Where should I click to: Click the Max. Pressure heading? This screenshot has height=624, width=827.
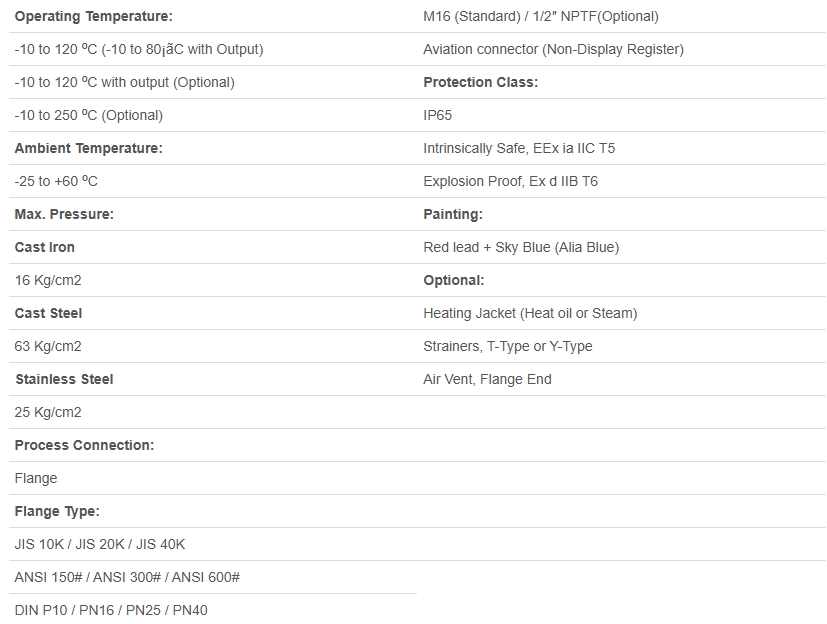[x=64, y=214]
